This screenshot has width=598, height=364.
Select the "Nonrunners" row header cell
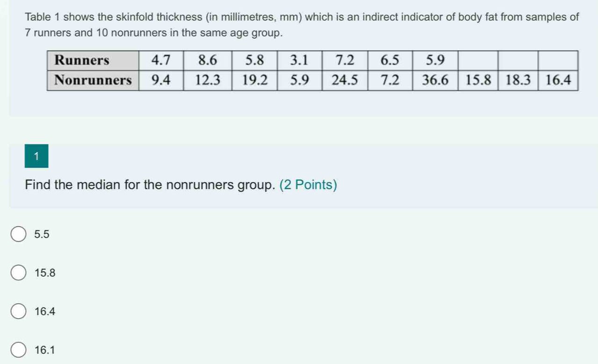93,80
